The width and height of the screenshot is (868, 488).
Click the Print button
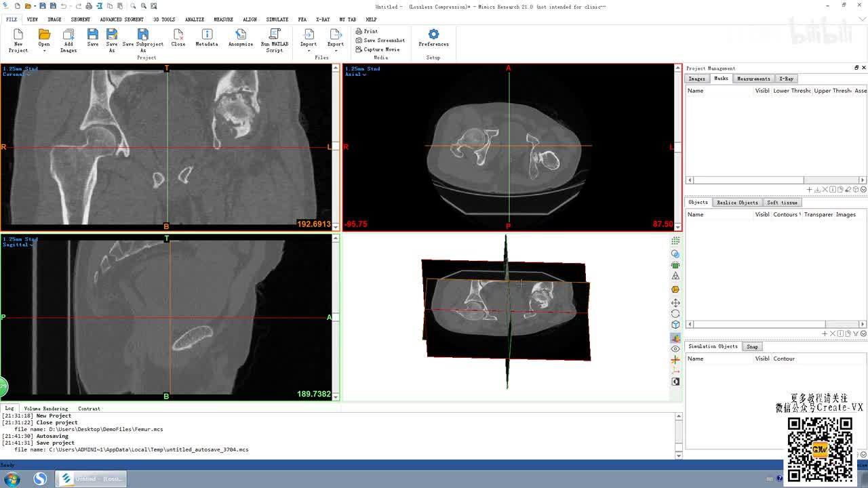(367, 31)
